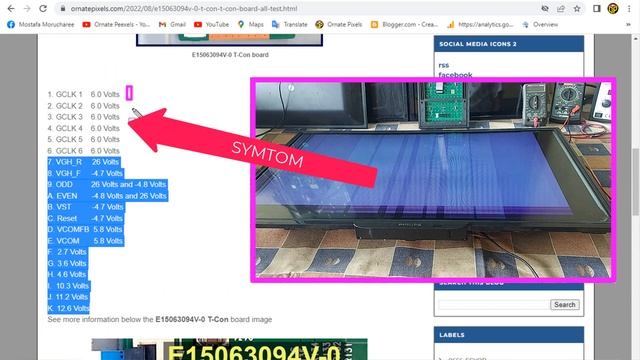Click the facebook link in sidebar
Image resolution: width=640 pixels, height=360 pixels.
click(x=455, y=75)
